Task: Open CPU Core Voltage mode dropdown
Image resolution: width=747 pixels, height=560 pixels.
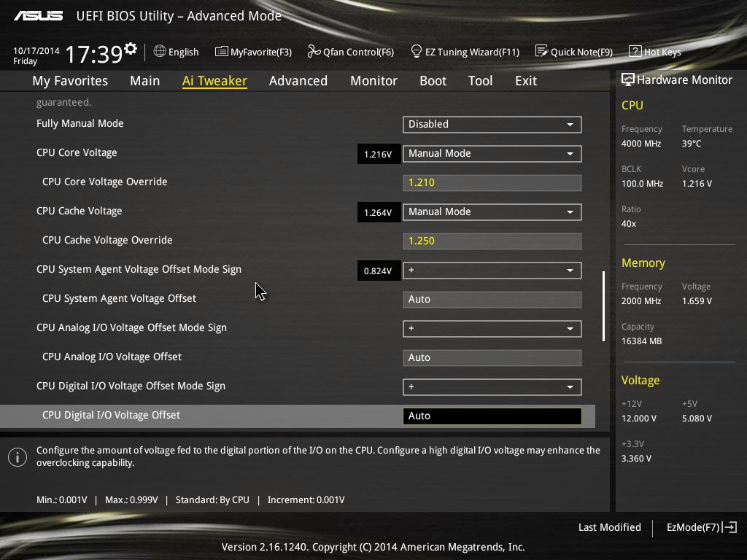Action: coord(492,153)
